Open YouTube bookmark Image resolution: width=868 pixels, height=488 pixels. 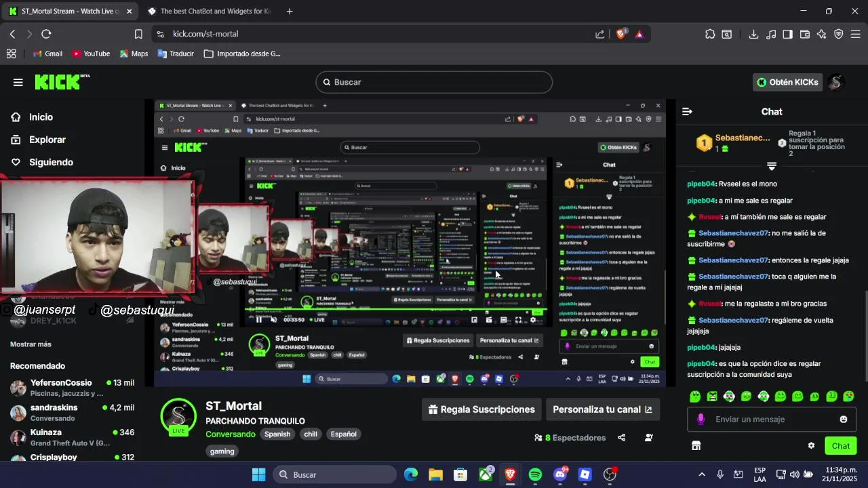(x=91, y=54)
